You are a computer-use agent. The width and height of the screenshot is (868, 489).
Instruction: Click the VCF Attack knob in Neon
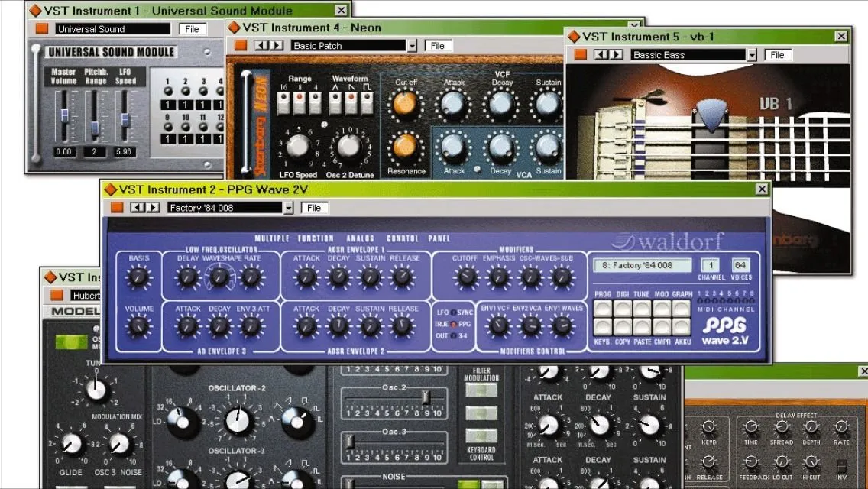pyautogui.click(x=453, y=104)
